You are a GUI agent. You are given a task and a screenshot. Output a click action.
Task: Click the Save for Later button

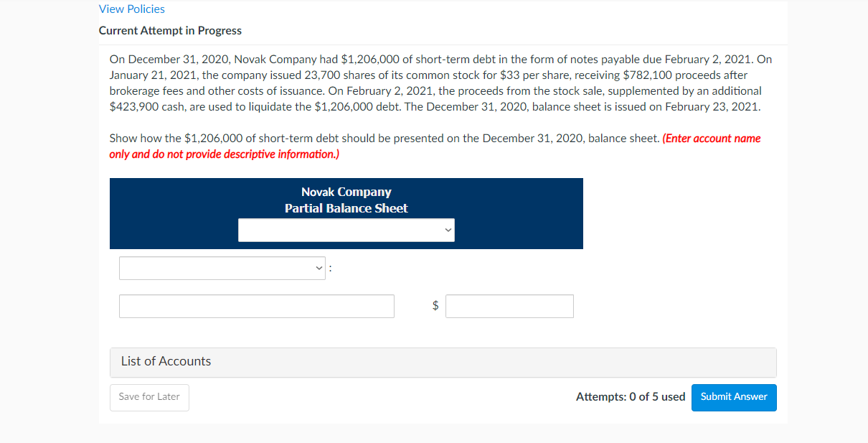(149, 397)
